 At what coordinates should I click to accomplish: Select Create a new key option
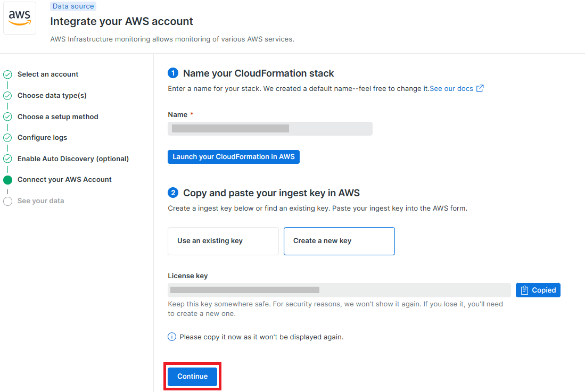339,241
